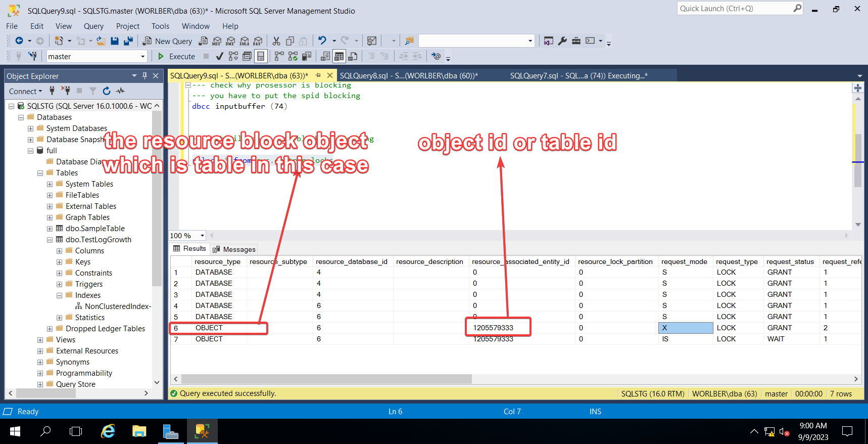The image size is (868, 444).
Task: Click the Disconnect icon in Object Explorer
Action: pyautogui.click(x=66, y=91)
